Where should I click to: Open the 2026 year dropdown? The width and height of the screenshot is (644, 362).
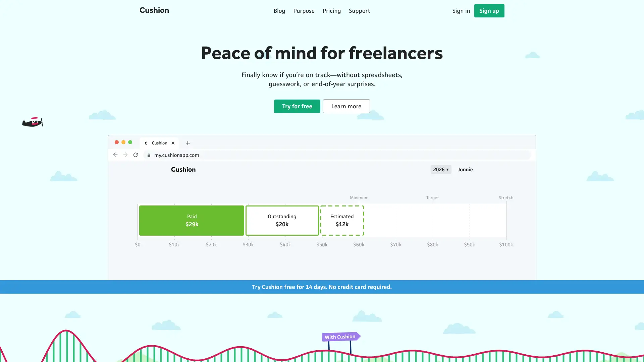pos(441,170)
